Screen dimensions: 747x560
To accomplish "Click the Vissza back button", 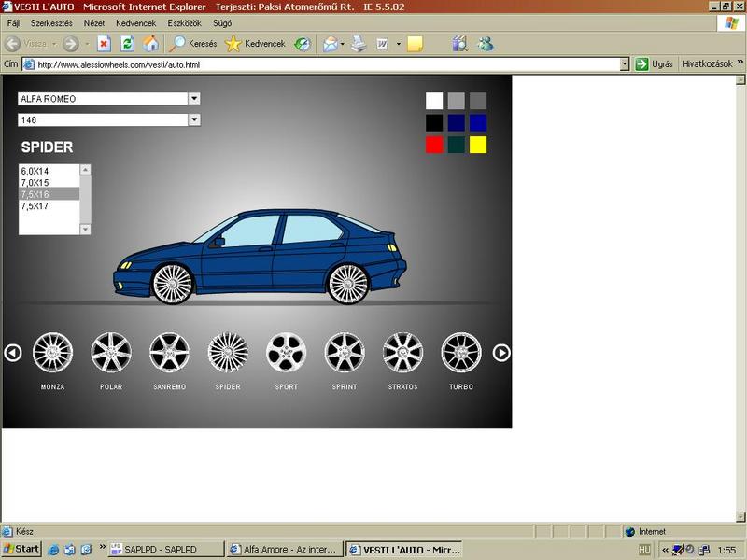I will (x=27, y=44).
